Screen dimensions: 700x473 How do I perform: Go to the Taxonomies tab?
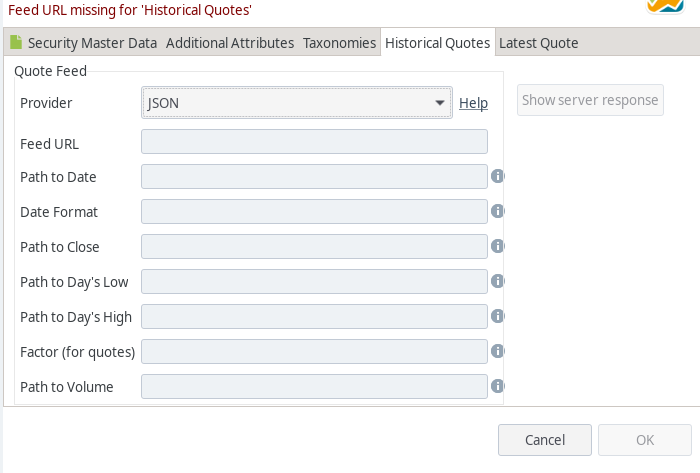click(339, 43)
